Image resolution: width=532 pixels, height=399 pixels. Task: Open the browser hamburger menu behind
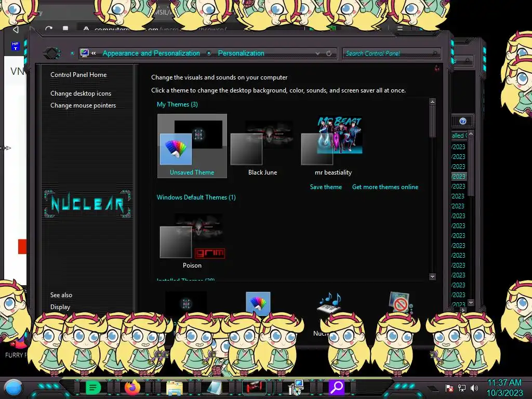click(400, 29)
